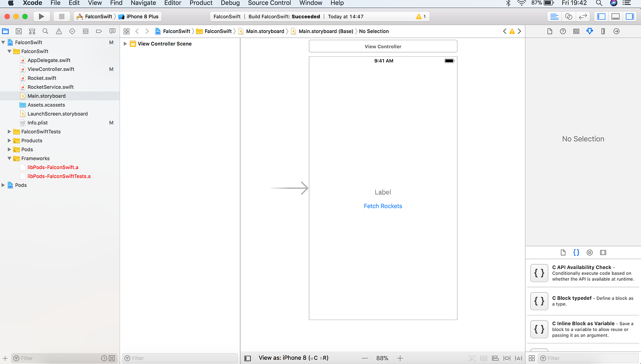Open the Product menu
Viewport: 641px width, 364px height.
click(201, 3)
